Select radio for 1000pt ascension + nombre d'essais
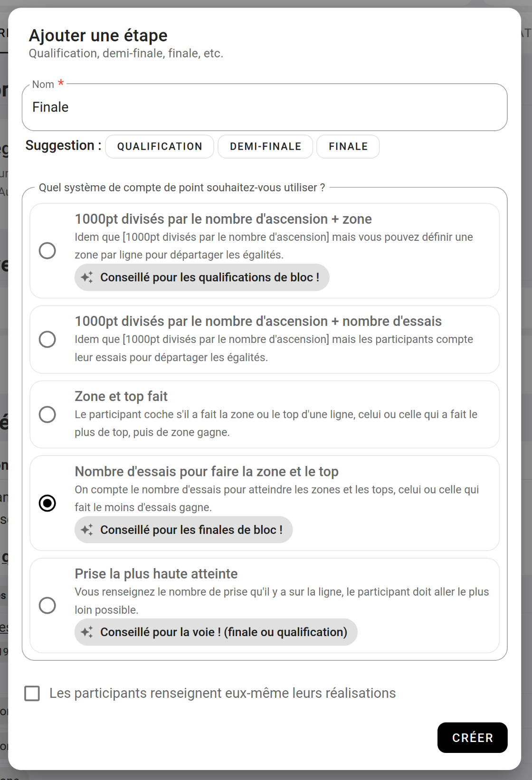Screen dimensions: 532x780 coord(47,339)
